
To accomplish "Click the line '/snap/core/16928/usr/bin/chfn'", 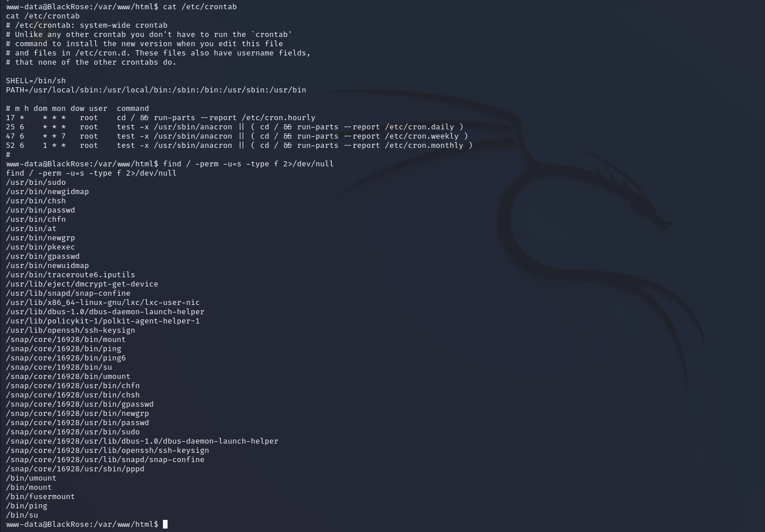I will 73,385.
